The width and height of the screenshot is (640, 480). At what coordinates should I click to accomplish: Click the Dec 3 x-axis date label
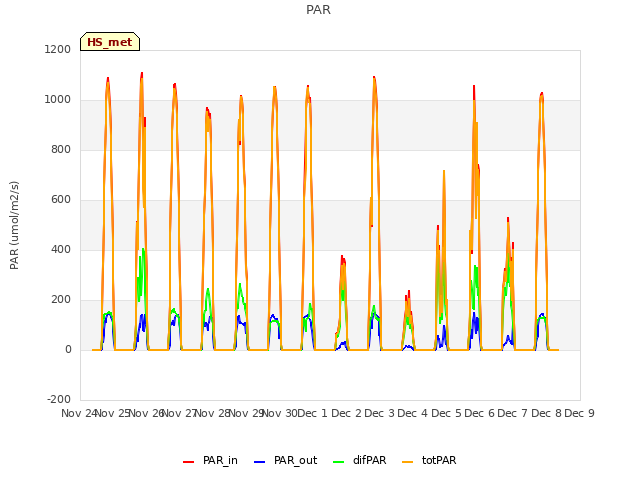[379, 413]
